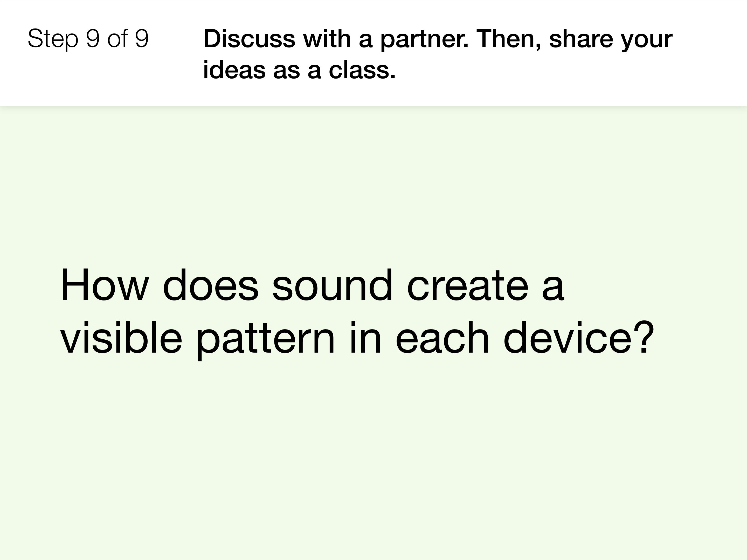Click the word create in the question
The height and width of the screenshot is (560, 747).
(468, 286)
